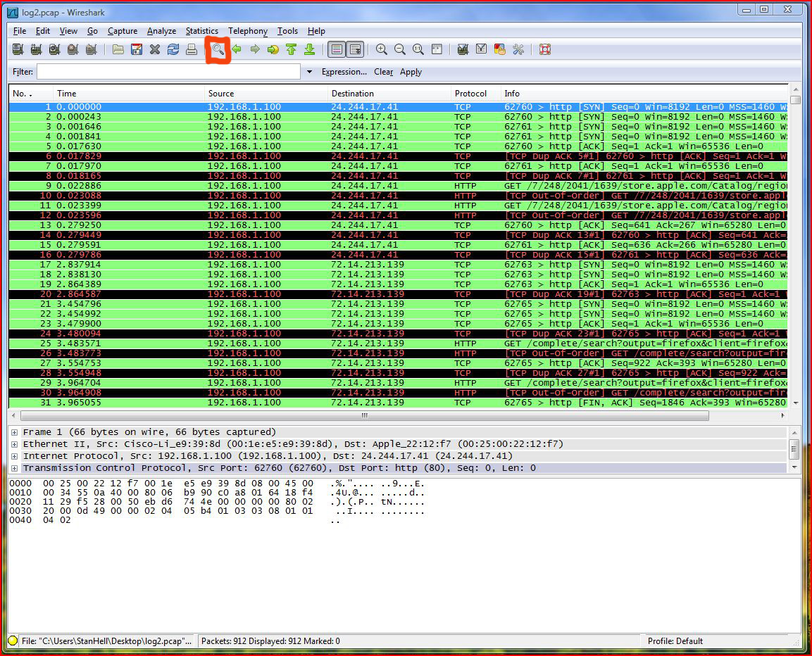The image size is (812, 656).
Task: Open a capture file
Action: [x=118, y=50]
